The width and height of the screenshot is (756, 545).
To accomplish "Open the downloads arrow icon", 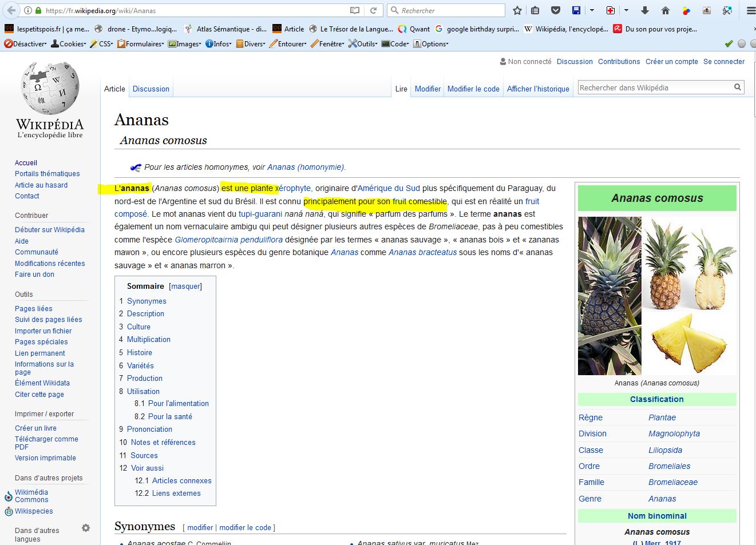I will tap(645, 10).
